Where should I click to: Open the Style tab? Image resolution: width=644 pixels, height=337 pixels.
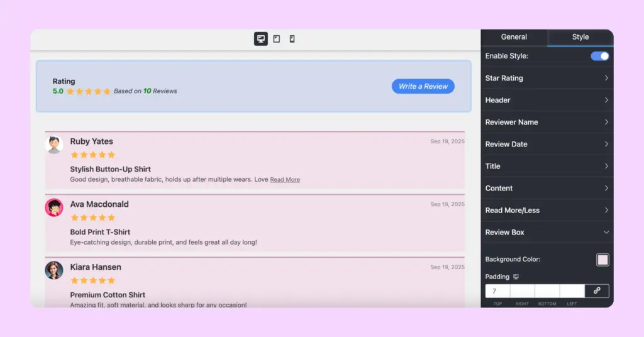[580, 37]
